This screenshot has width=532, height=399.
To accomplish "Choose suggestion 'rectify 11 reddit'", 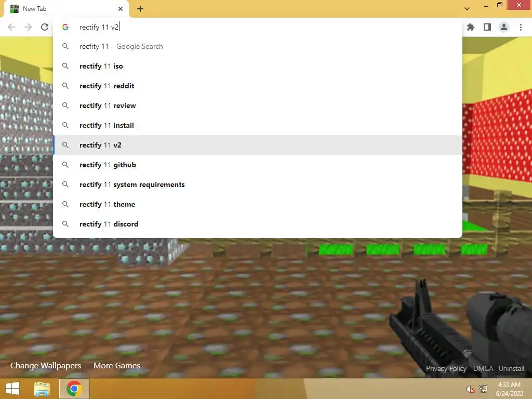I will pos(258,86).
